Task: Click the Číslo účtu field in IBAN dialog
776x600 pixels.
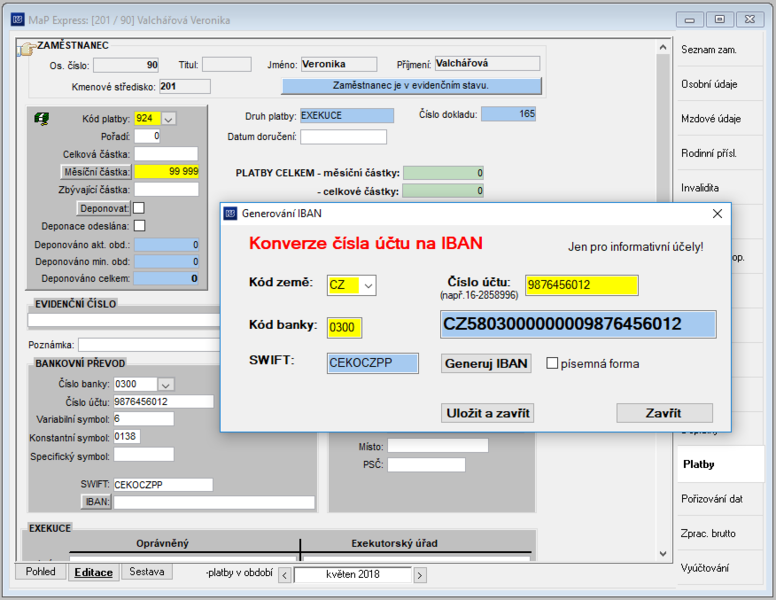Action: 582,285
